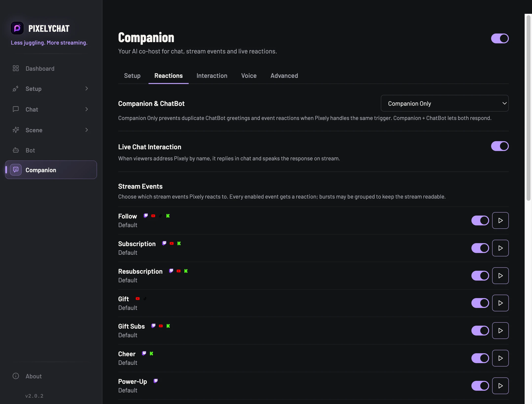Click the Kick icon beside Gift Subs

pyautogui.click(x=168, y=326)
